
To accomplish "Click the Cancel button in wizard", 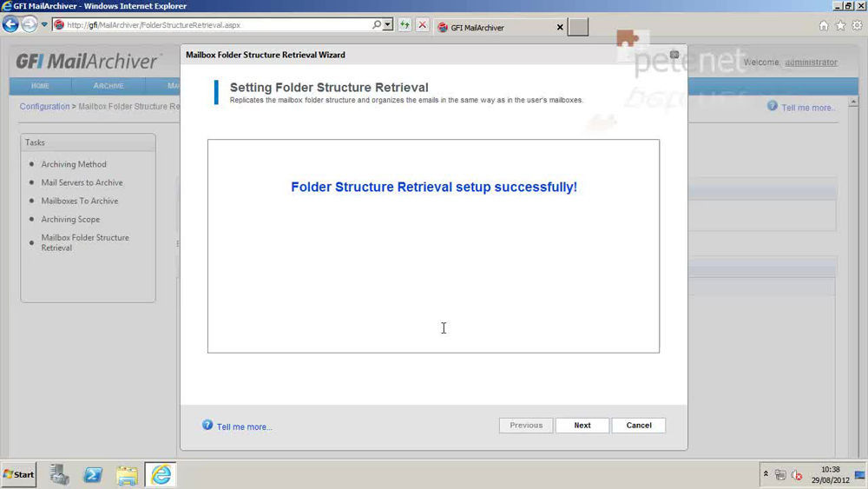I will click(639, 426).
